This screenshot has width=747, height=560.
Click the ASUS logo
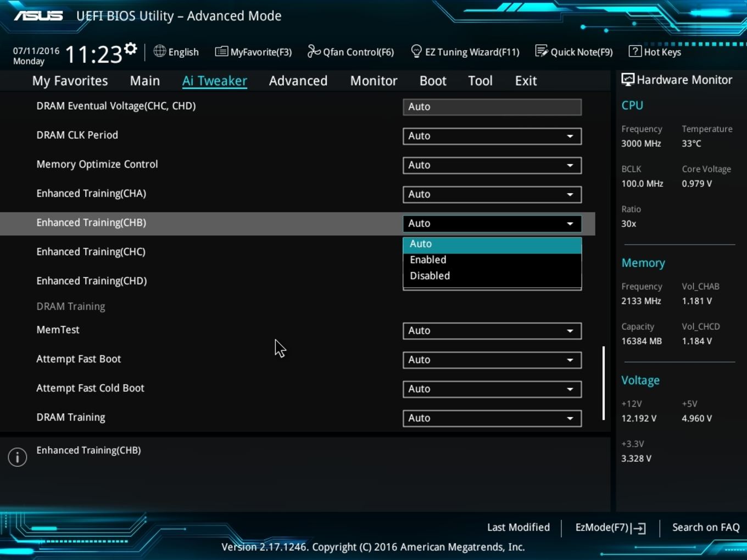[x=38, y=16]
